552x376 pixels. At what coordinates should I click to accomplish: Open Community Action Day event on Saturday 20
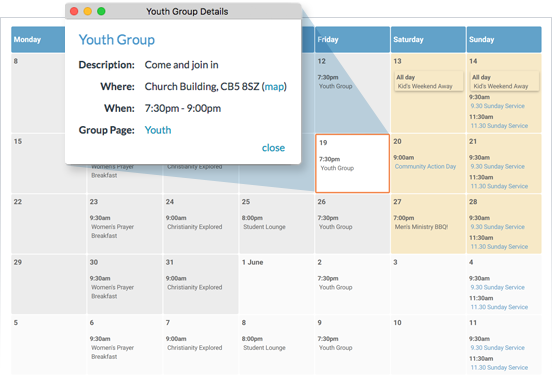click(x=425, y=167)
